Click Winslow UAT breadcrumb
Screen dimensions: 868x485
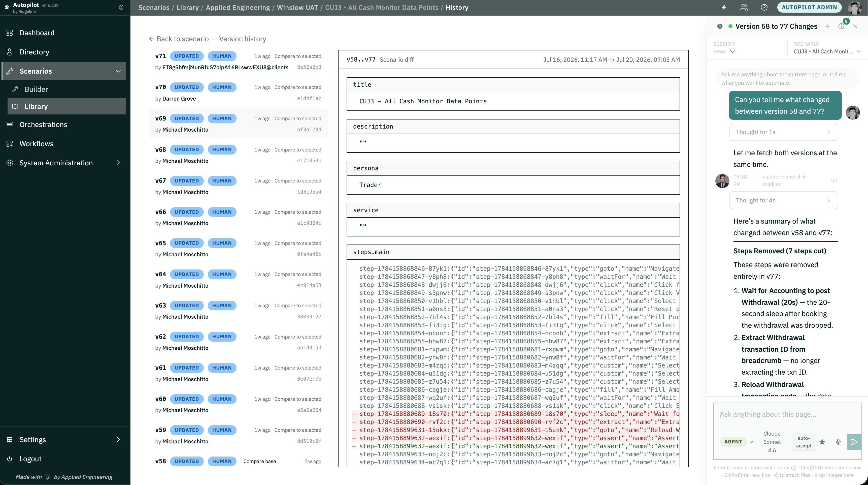coord(297,7)
